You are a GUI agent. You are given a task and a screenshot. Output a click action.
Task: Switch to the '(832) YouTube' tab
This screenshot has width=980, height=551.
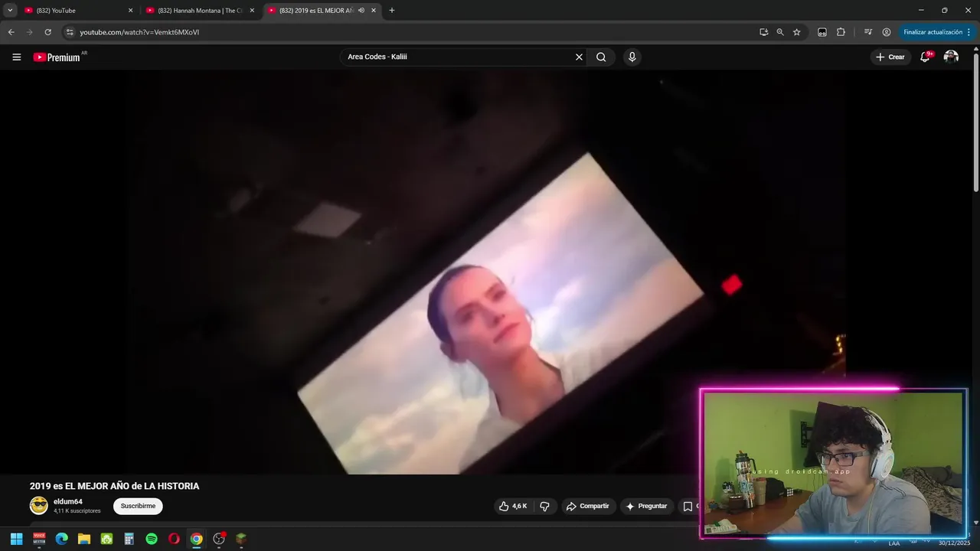74,11
